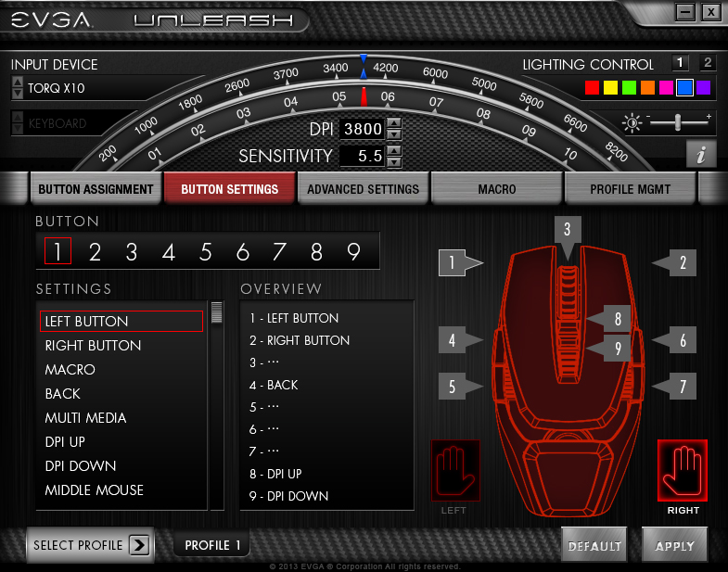Increase the DPI value with up arrow
728x572 pixels.
point(394,123)
